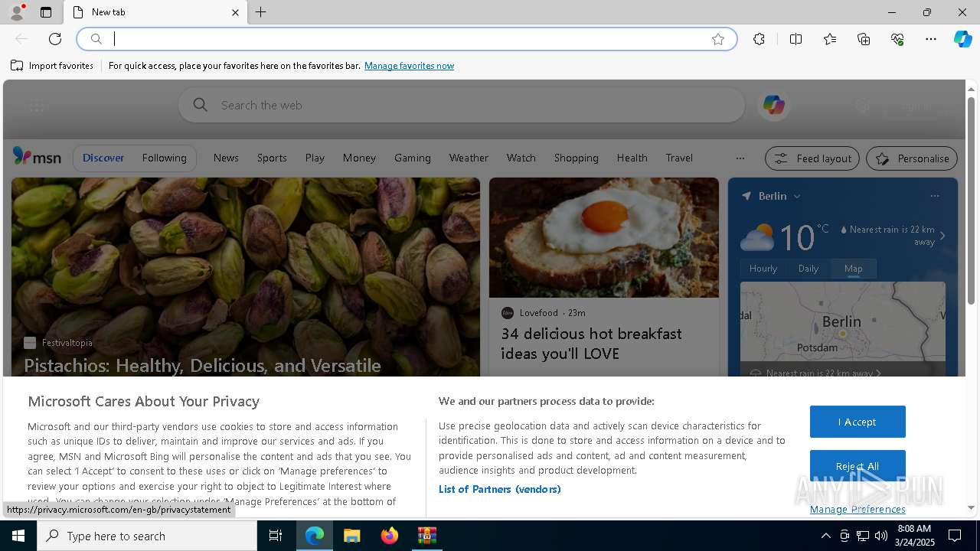Click the Type here to search taskbar box
This screenshot has height=551, width=980.
pos(147,536)
